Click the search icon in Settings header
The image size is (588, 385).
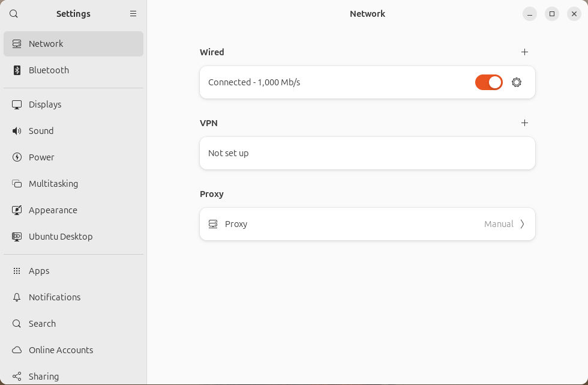point(14,14)
